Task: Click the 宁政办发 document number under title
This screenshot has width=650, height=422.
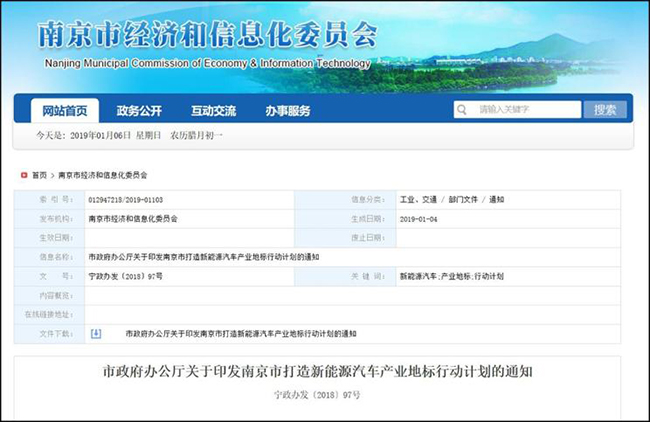Action: (317, 396)
